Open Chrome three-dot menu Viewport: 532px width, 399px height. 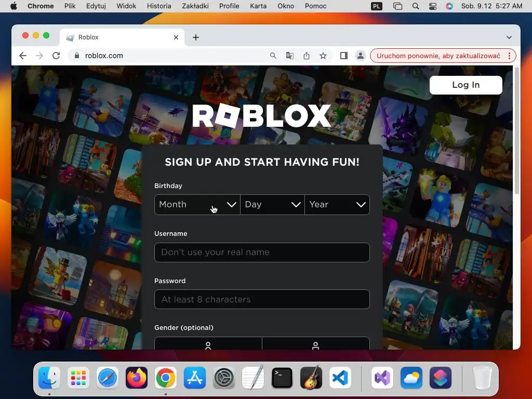tap(509, 56)
